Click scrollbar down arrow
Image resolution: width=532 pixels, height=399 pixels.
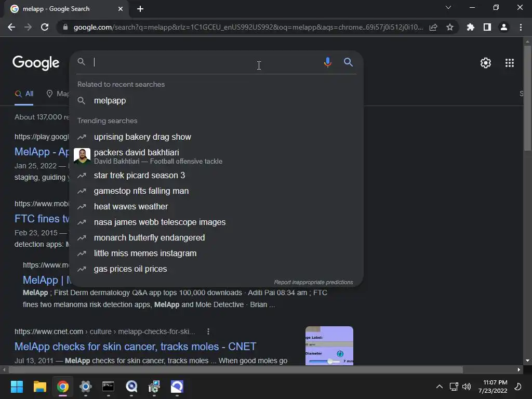[527, 361]
